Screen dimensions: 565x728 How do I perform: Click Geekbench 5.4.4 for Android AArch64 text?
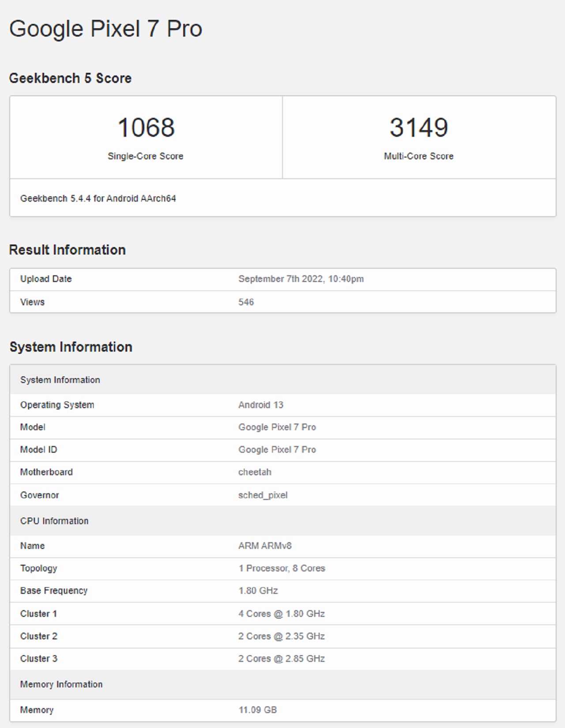click(98, 199)
